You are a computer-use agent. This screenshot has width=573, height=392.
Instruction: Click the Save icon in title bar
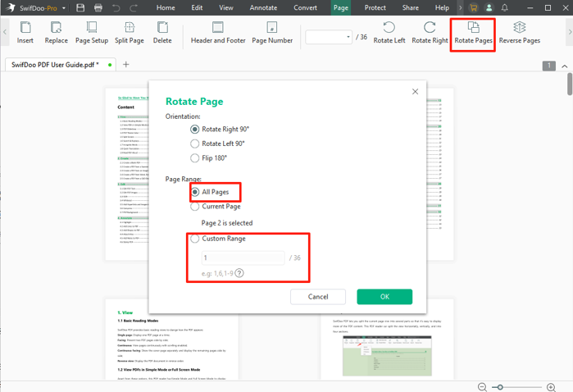[x=80, y=7]
